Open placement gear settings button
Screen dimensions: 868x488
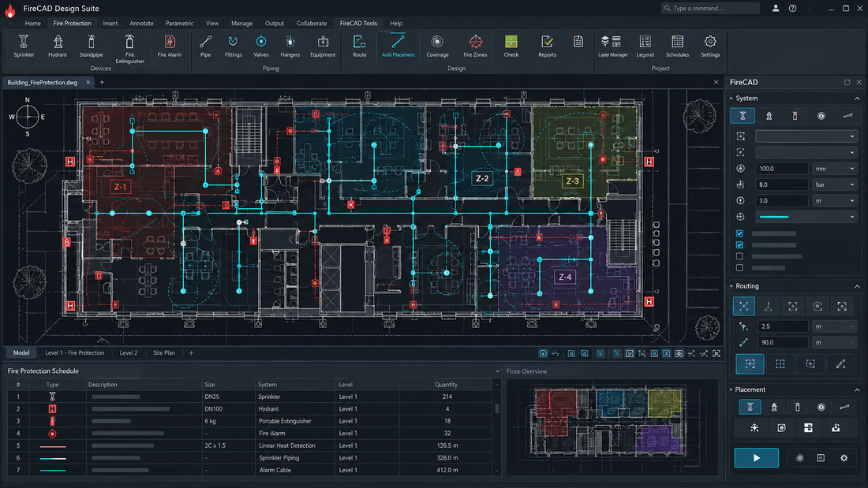844,457
